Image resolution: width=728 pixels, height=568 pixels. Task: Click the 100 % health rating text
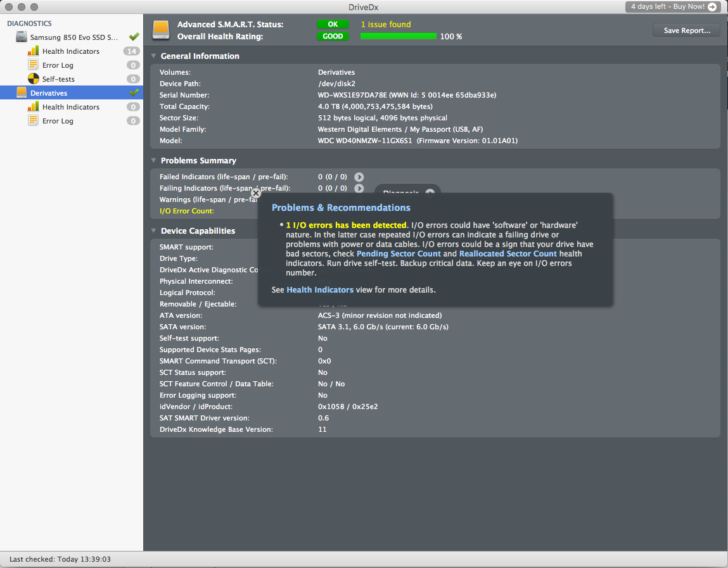451,36
